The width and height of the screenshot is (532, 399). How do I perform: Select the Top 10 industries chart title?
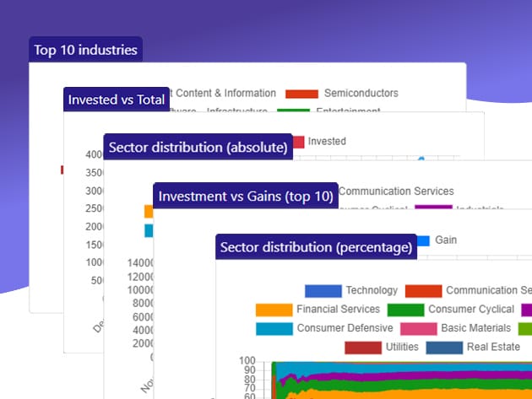tap(85, 50)
